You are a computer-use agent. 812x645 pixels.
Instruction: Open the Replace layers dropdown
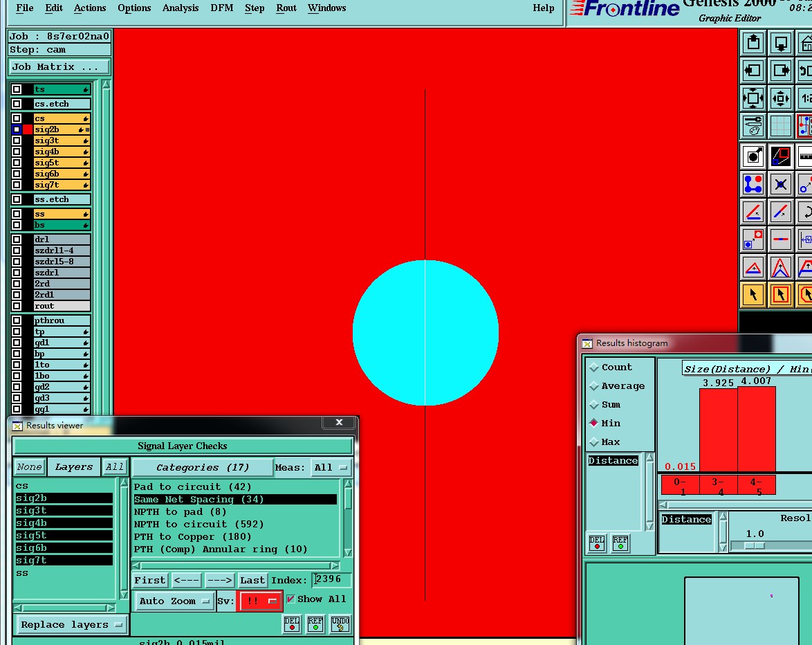(x=71, y=625)
